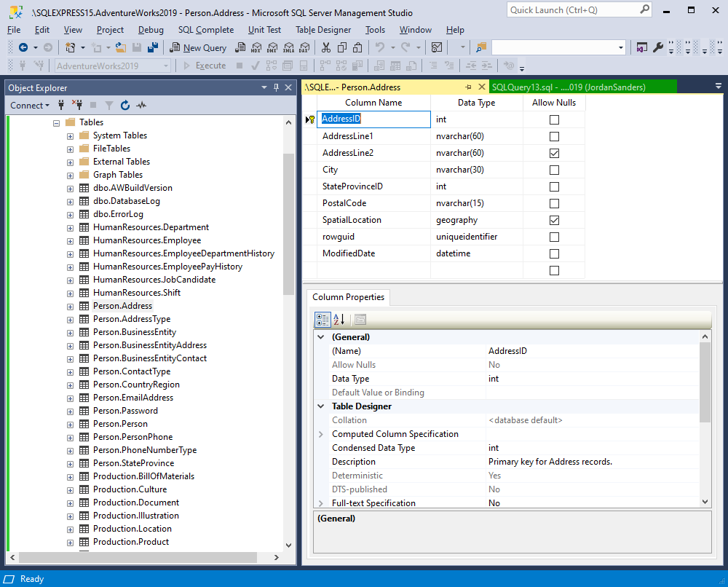Click the Properties wrench icon

pyautogui.click(x=658, y=47)
